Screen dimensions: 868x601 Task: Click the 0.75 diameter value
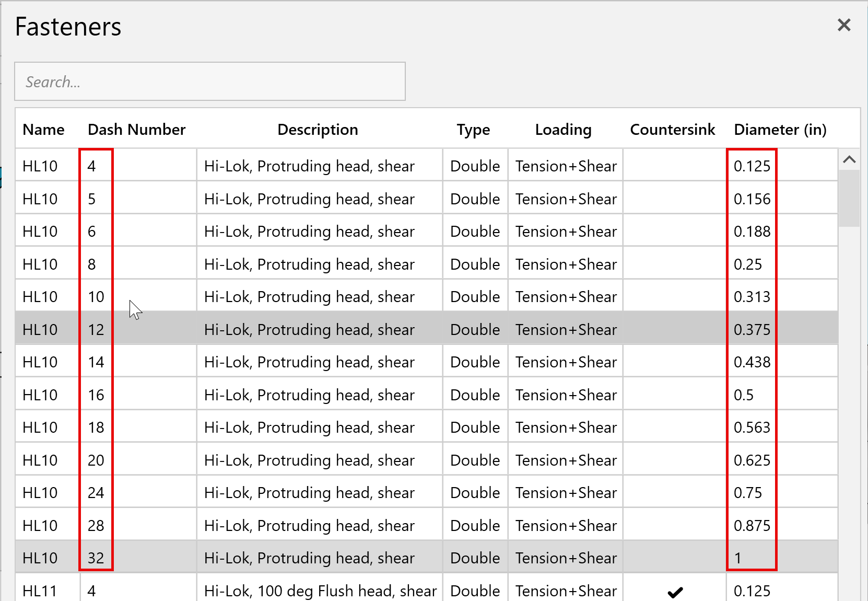click(x=748, y=493)
